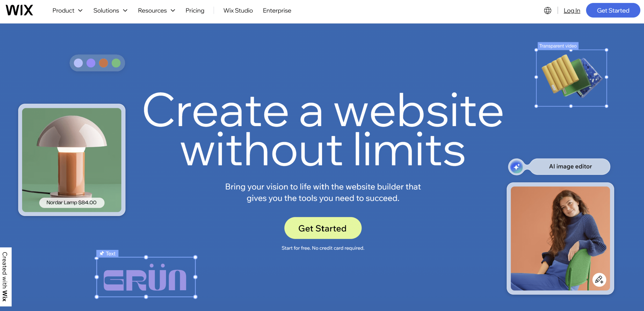Click the Log In button
The image size is (644, 311).
click(x=572, y=10)
